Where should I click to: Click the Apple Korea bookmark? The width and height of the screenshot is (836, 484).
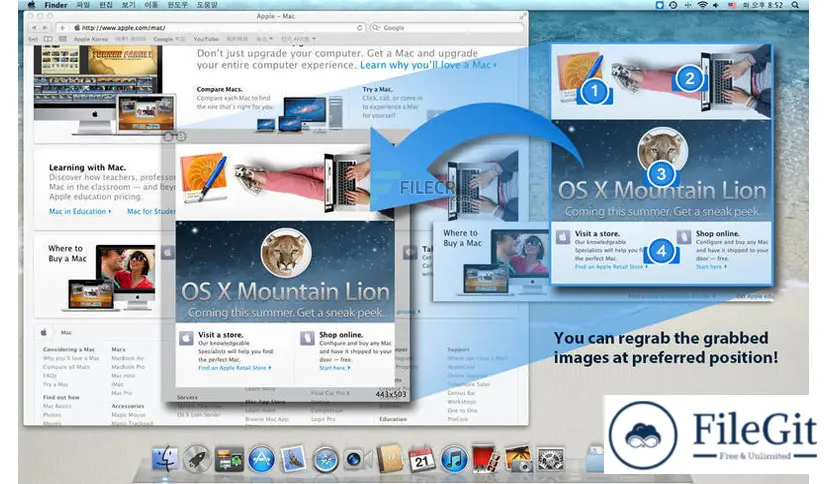(x=91, y=39)
